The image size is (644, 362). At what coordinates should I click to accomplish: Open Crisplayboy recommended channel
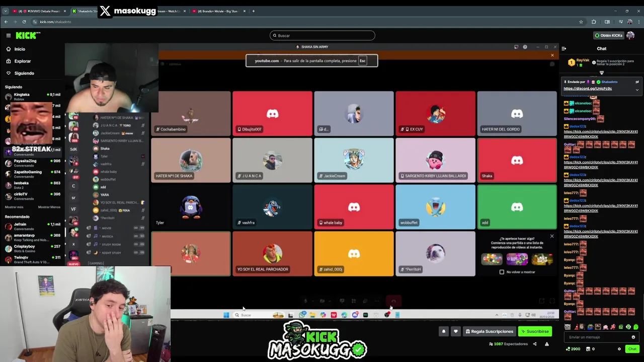[33, 248]
